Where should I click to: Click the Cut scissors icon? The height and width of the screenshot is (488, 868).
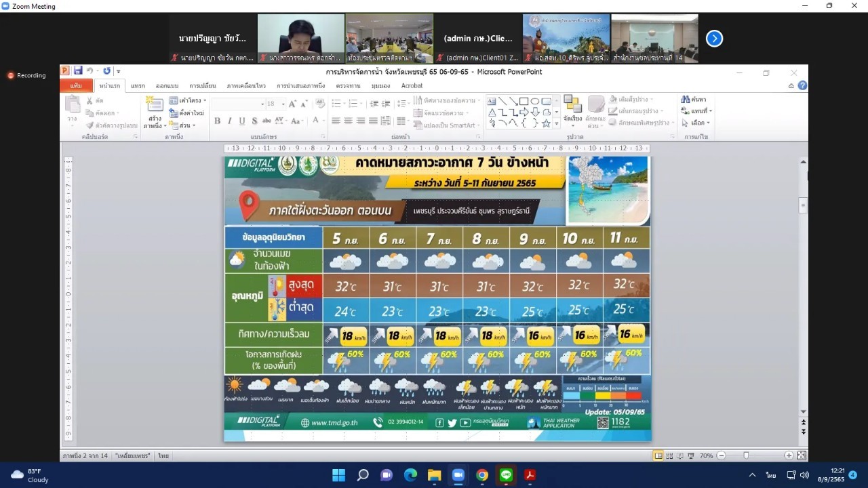point(90,101)
